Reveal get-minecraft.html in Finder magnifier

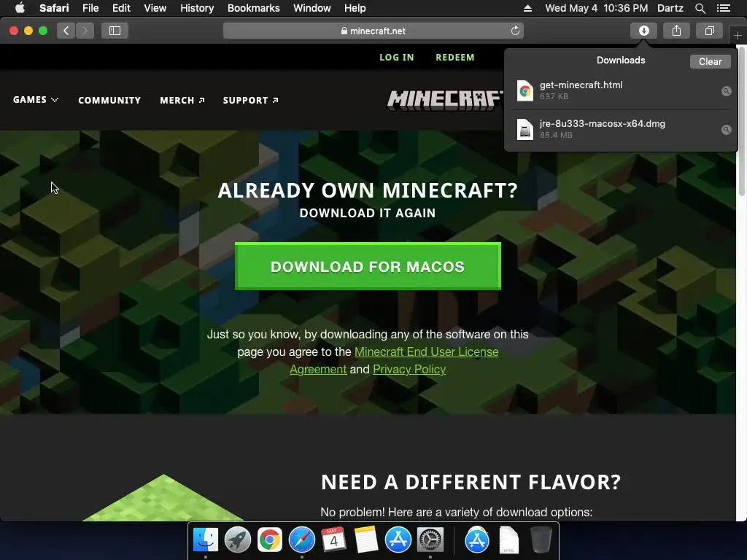[x=726, y=91]
